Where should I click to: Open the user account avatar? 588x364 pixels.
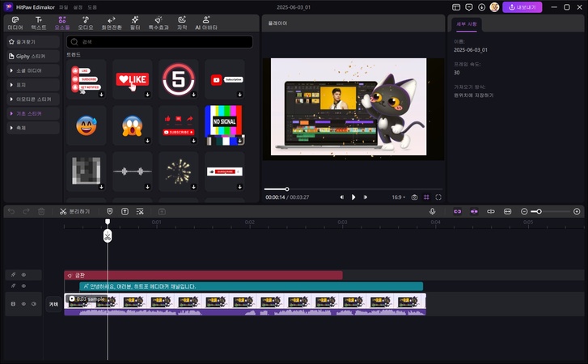pos(494,7)
